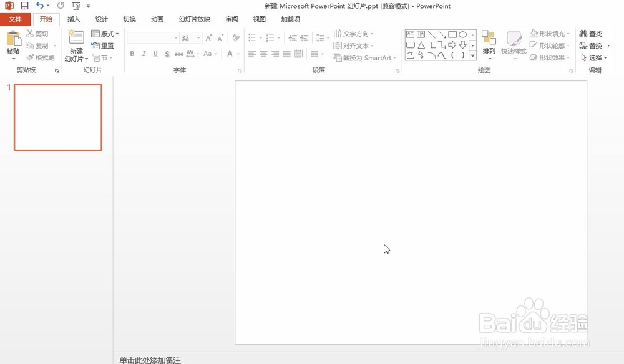
Task: Open the font name combo box
Action: pos(153,38)
